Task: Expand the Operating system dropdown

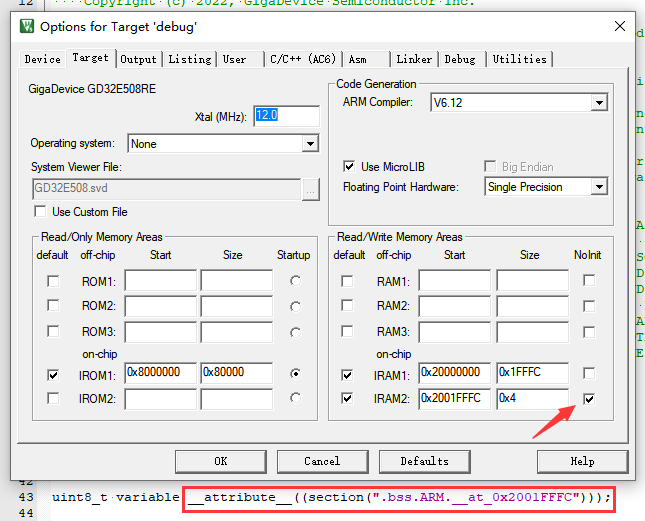Action: [309, 144]
